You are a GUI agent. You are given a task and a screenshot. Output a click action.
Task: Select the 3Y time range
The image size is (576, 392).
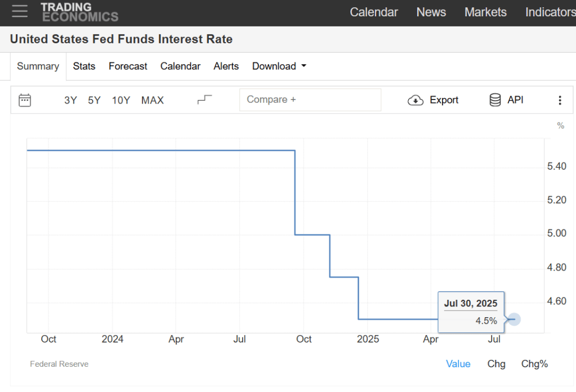(70, 100)
